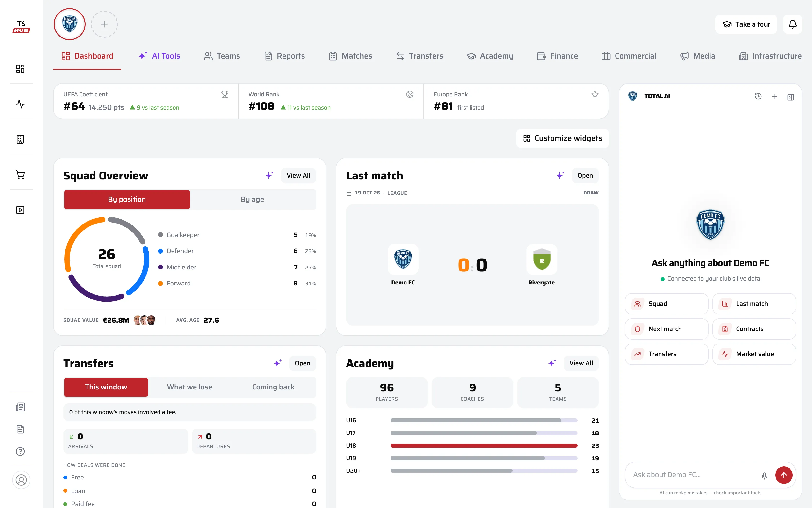This screenshot has width=812, height=508.
Task: Choose the Market value suggestion chip
Action: coord(754,354)
